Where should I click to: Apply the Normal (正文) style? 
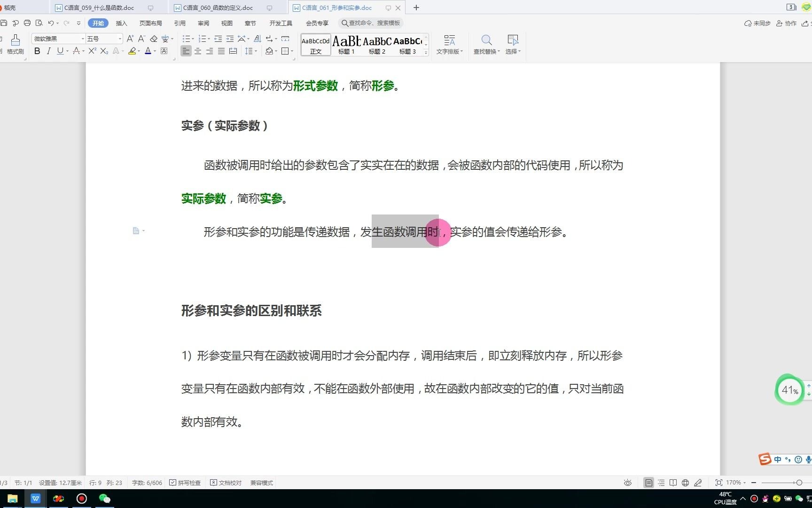click(x=316, y=45)
